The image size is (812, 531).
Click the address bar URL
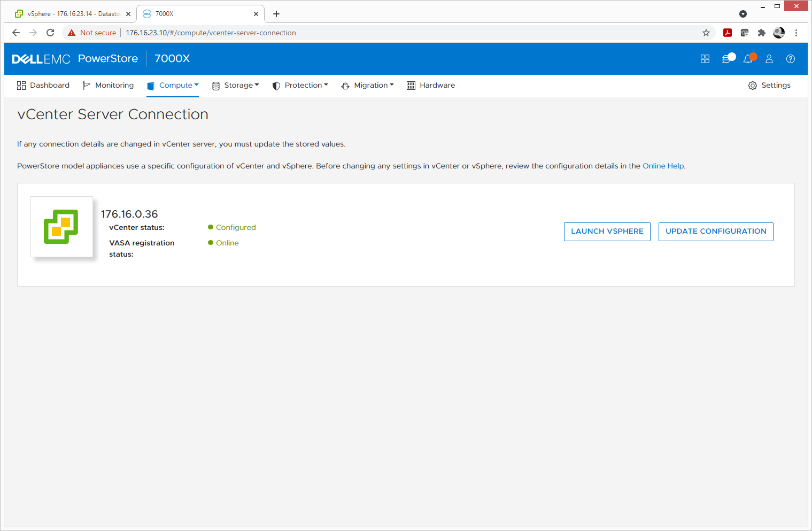tap(211, 33)
